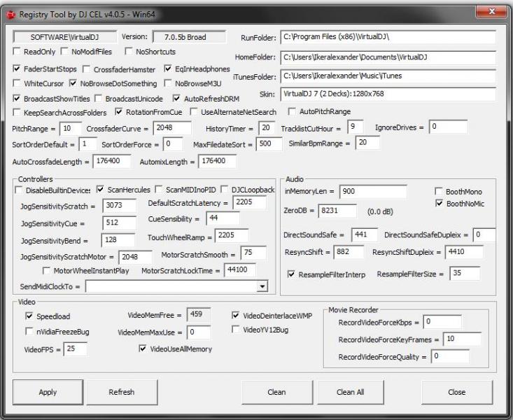Viewport: 513px width, 420px height.
Task: Focus the CueSensibility value box
Action: pyautogui.click(x=223, y=218)
